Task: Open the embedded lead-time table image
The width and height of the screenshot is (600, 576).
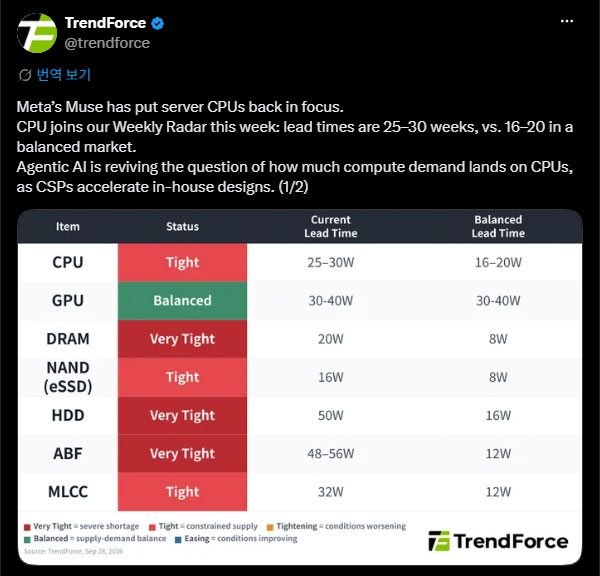Action: tap(300, 387)
